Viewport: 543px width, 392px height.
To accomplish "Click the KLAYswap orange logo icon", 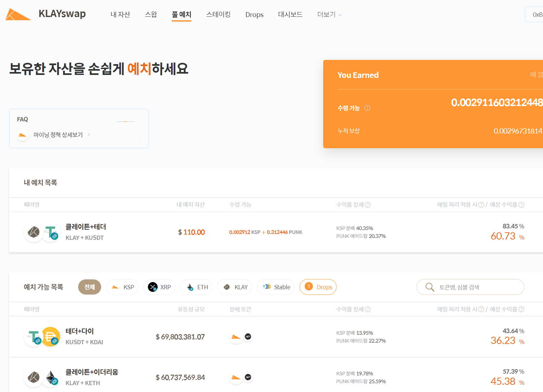I will [x=18, y=14].
